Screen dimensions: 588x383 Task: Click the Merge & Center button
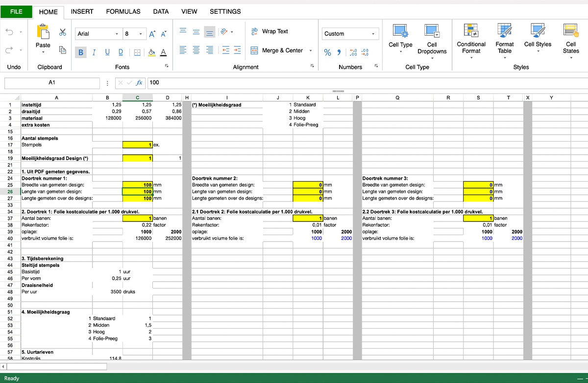277,50
